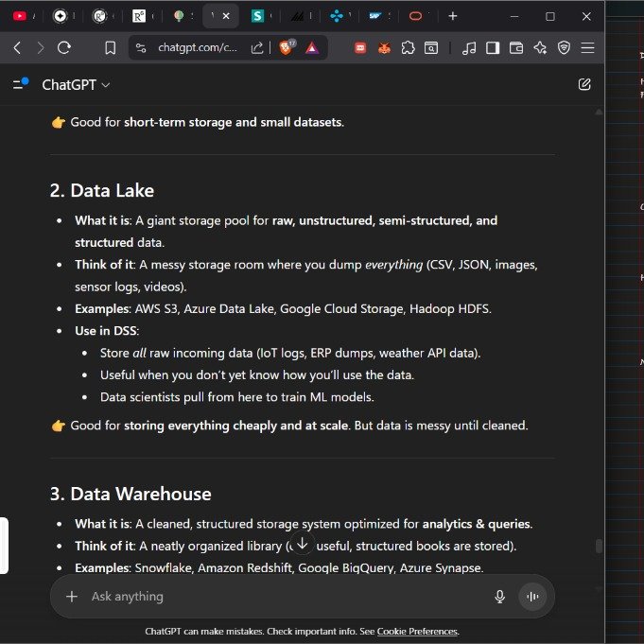Screen dimensions: 644x644
Task: Click the "Use in DSS:" bullet text
Action: pyautogui.click(x=107, y=331)
